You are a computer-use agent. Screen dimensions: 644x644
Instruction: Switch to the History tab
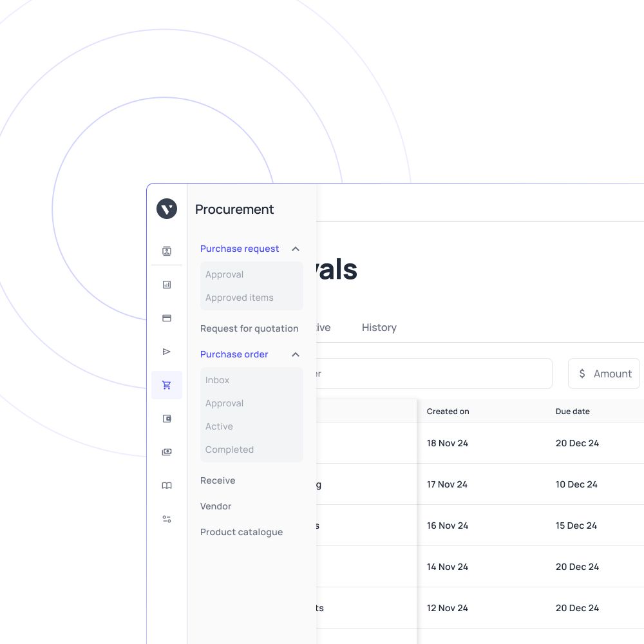click(379, 327)
